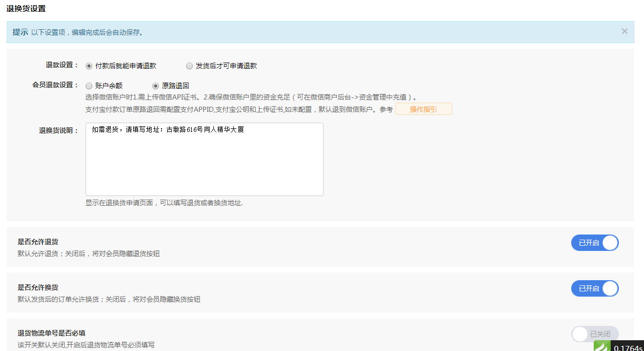Disable the 是否允许退货 switch
644x351 pixels.
[595, 243]
